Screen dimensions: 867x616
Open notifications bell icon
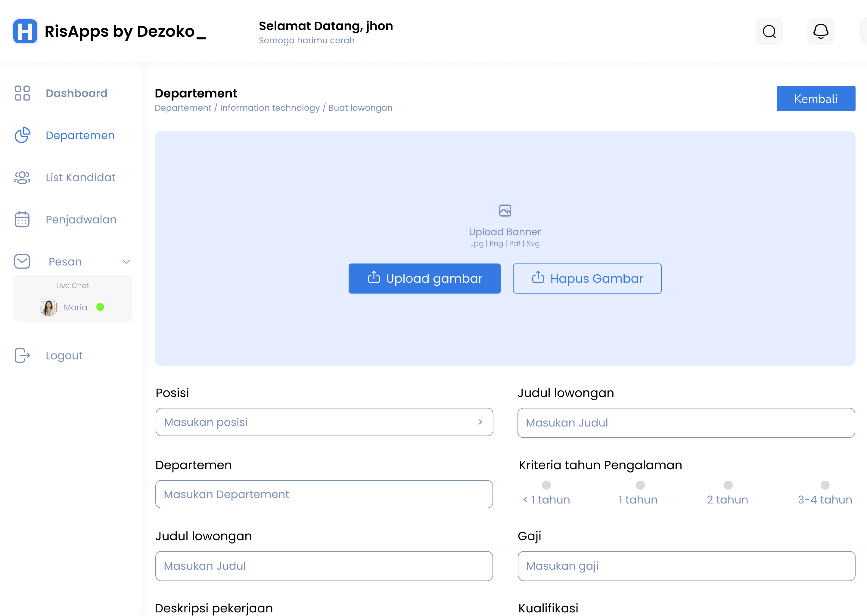821,32
